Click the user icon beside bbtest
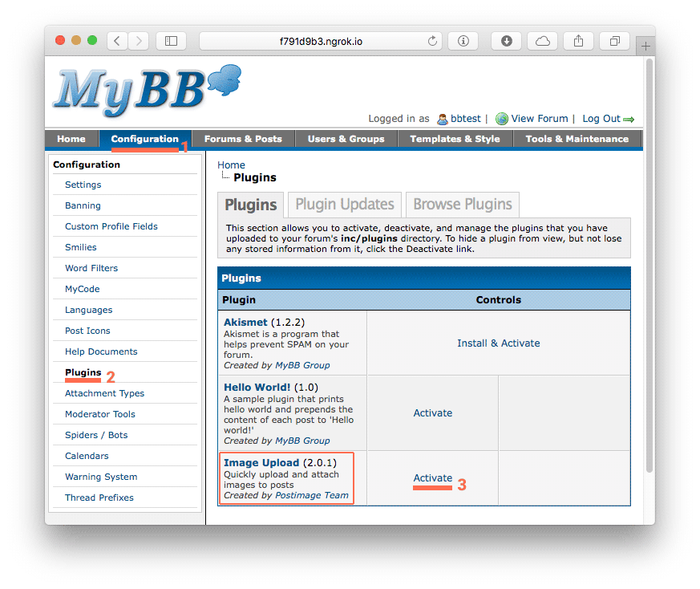This screenshot has width=700, height=589. (443, 119)
